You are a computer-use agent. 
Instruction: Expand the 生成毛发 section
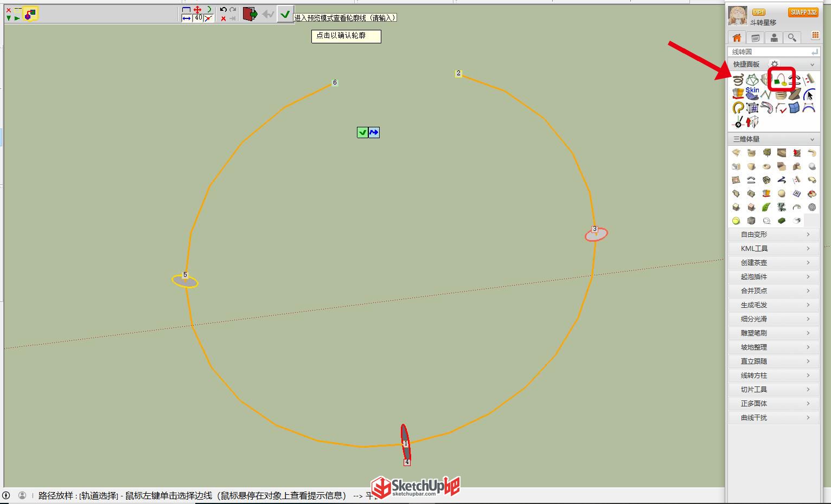[x=774, y=305]
